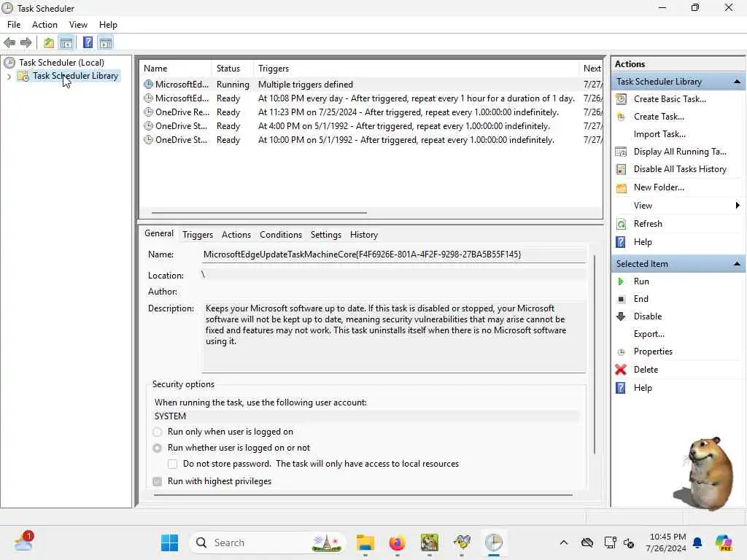Click Display All Running Ta... link
The width and height of the screenshot is (747, 560).
(680, 152)
